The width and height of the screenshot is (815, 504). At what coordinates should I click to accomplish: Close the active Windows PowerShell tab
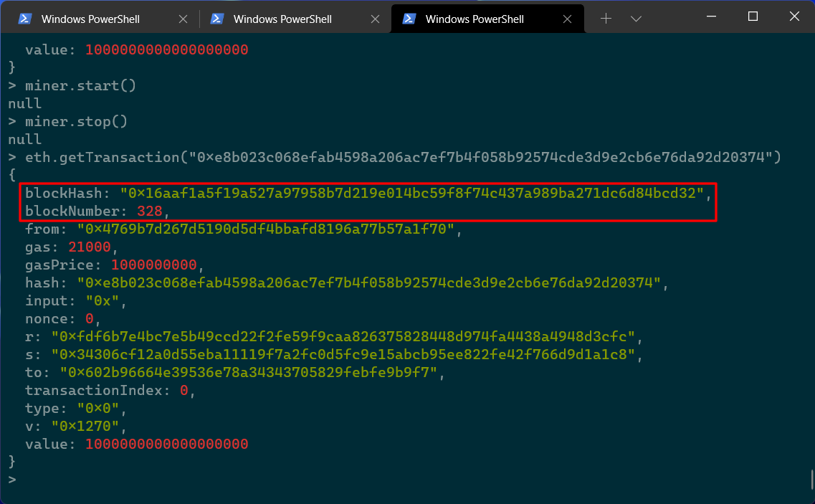567,19
